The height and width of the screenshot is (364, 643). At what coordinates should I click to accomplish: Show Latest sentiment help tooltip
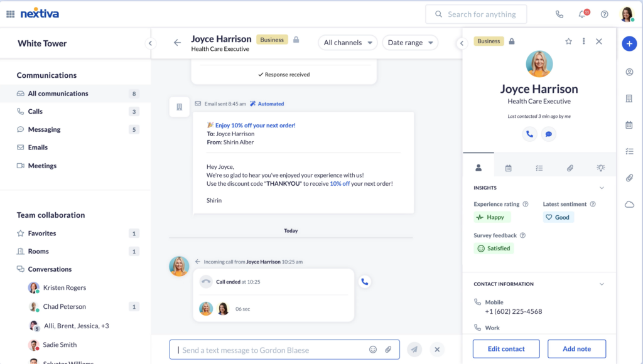[x=593, y=204]
